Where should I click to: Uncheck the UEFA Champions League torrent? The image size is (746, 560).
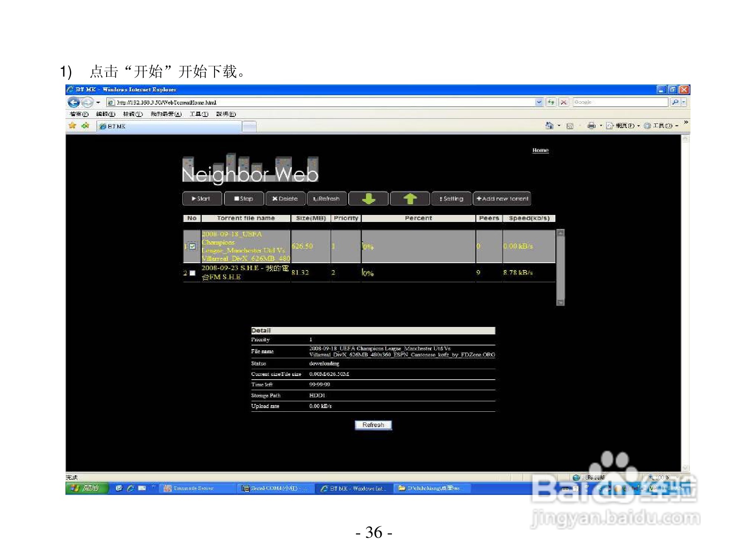tap(193, 246)
